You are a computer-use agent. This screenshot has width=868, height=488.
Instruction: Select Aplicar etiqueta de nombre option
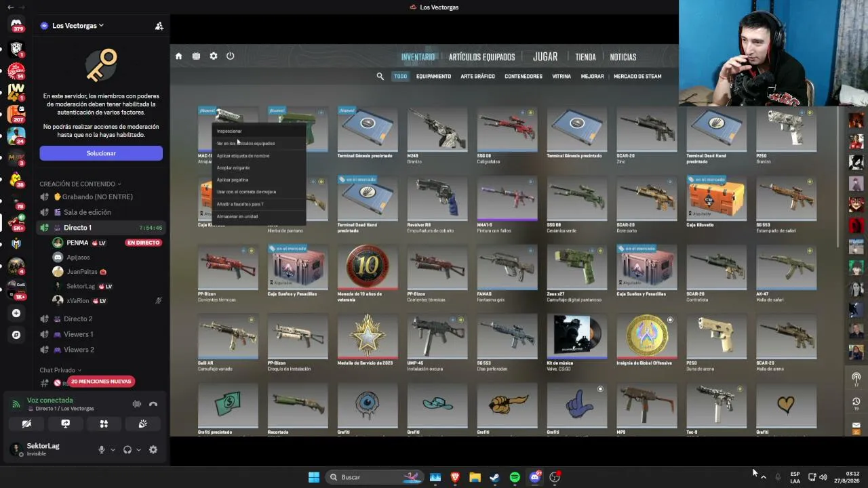click(x=259, y=155)
